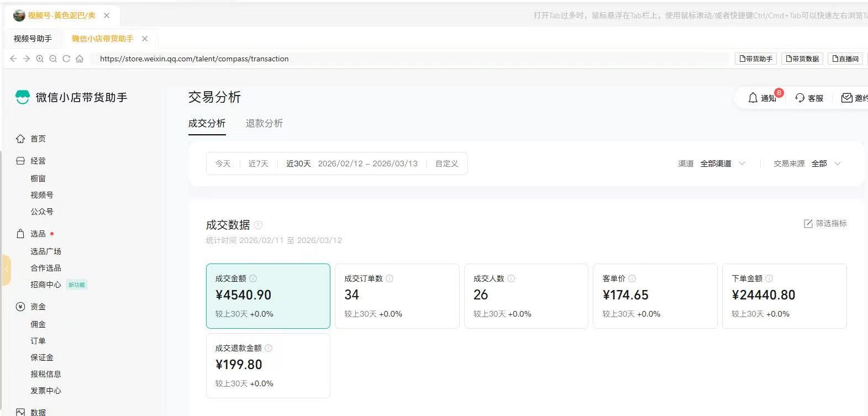Viewport: 868px width, 416px height.
Task: Open 视频号 in the sidebar
Action: (x=42, y=195)
